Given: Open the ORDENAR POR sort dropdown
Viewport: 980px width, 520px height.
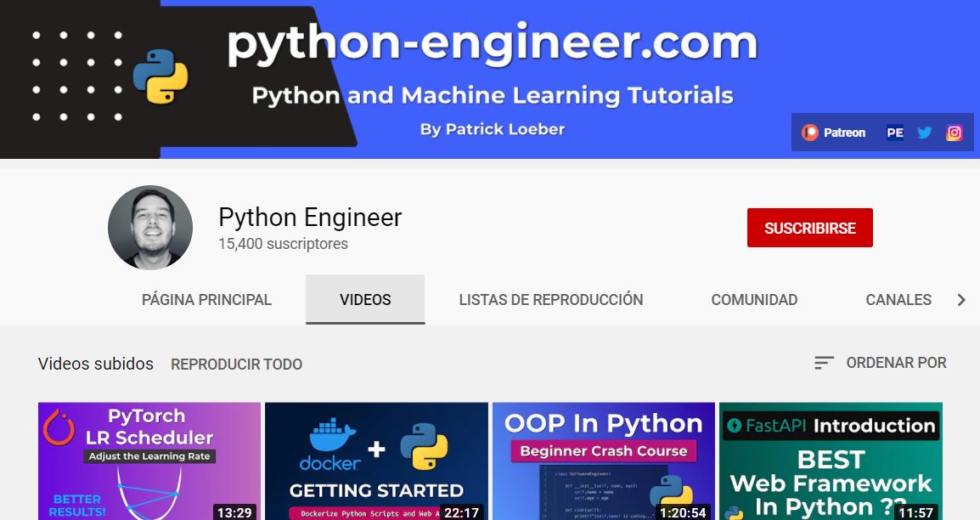Looking at the screenshot, I should point(881,363).
